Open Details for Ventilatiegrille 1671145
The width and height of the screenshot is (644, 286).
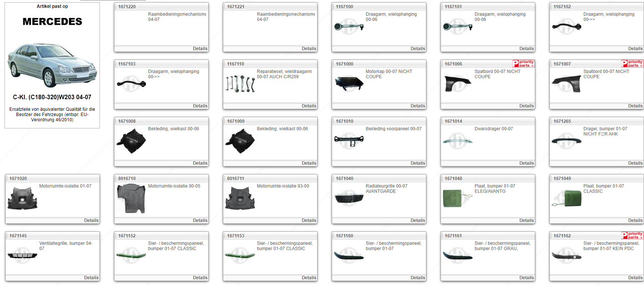91,278
